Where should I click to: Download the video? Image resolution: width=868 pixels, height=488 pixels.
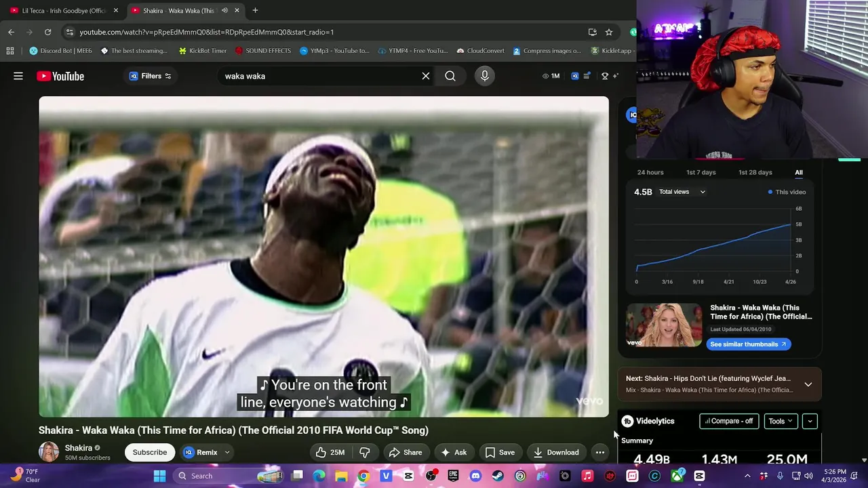coord(556,452)
